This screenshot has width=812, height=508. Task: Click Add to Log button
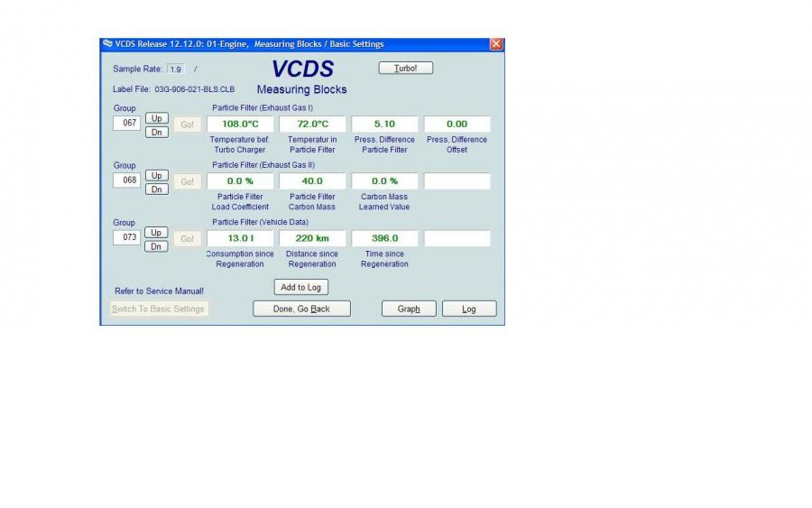[x=300, y=287]
